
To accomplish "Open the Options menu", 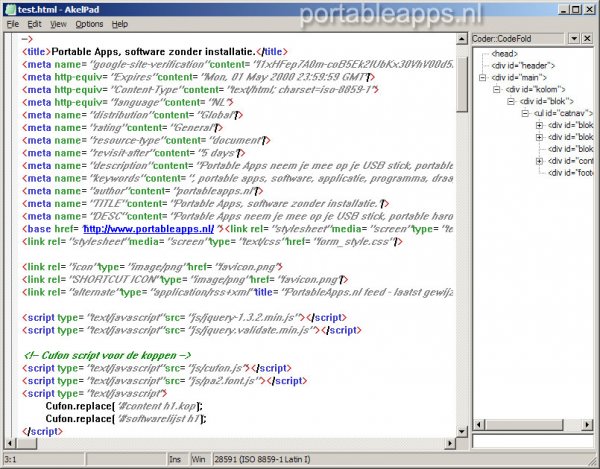I will 89,23.
